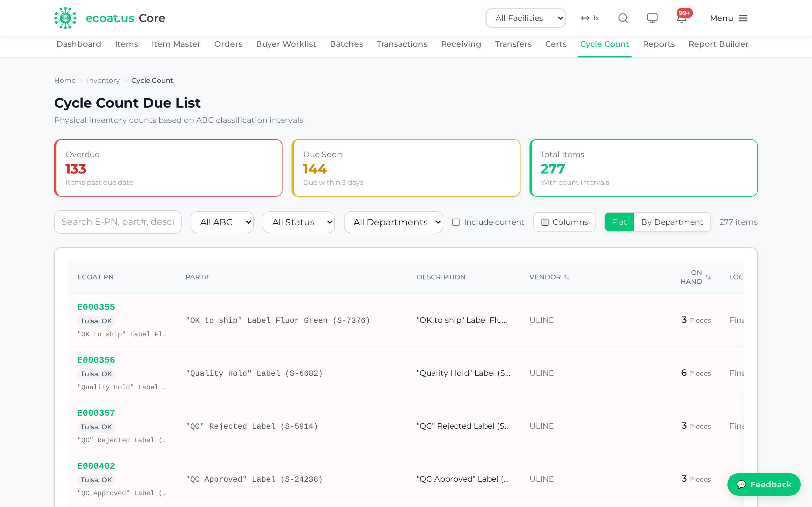Open the hamburger Menu icon
Screen dimensions: 812x507
(743, 18)
